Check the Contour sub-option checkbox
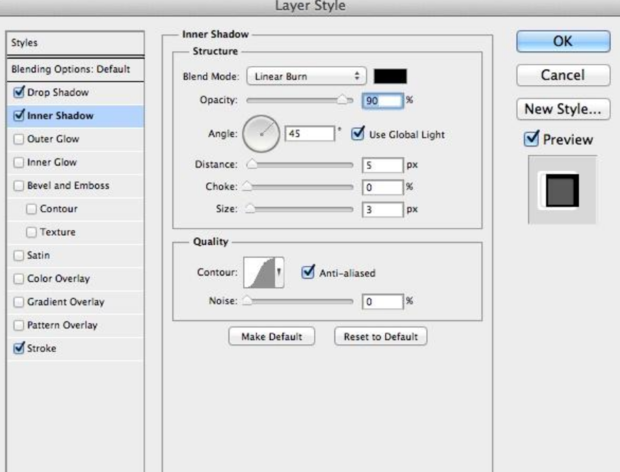The width and height of the screenshot is (620, 472). 31,209
